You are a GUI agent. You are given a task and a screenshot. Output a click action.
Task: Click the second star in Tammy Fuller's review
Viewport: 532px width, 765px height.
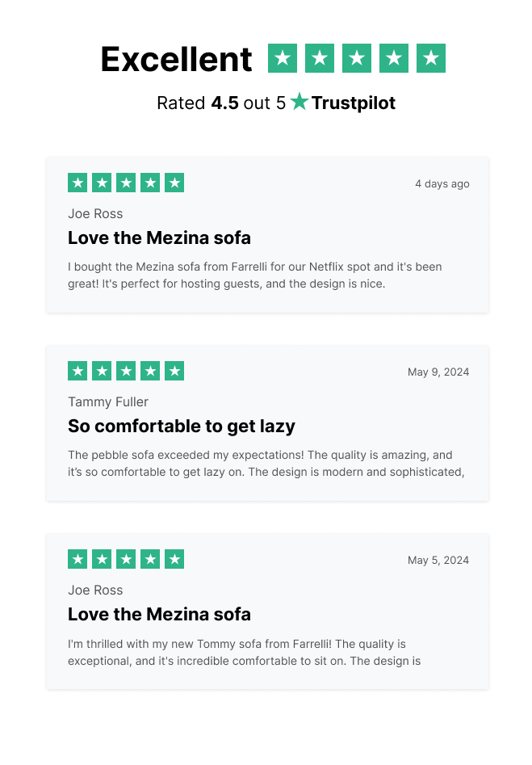click(102, 371)
